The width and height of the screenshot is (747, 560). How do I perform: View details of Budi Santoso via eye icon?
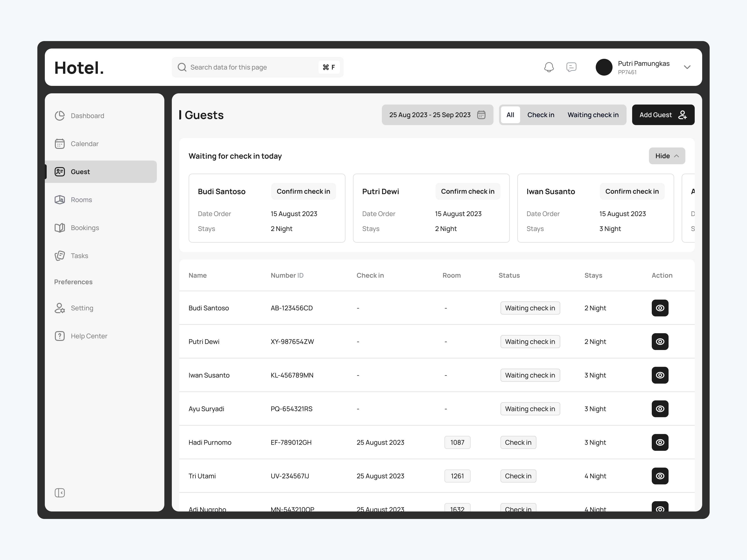click(x=660, y=308)
